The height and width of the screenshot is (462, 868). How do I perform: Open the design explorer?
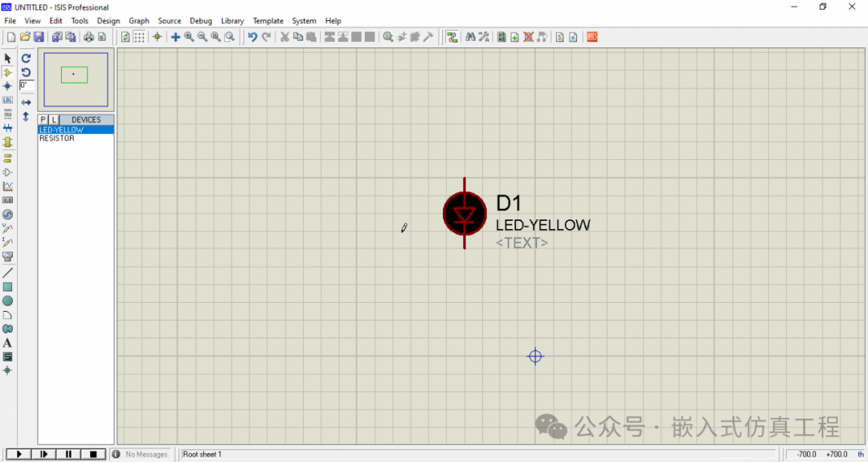(x=502, y=37)
